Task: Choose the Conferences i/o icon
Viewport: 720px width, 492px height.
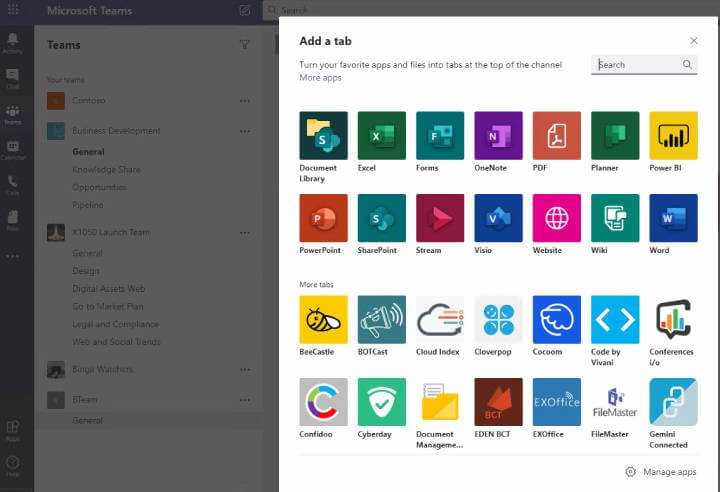Action: pyautogui.click(x=673, y=319)
